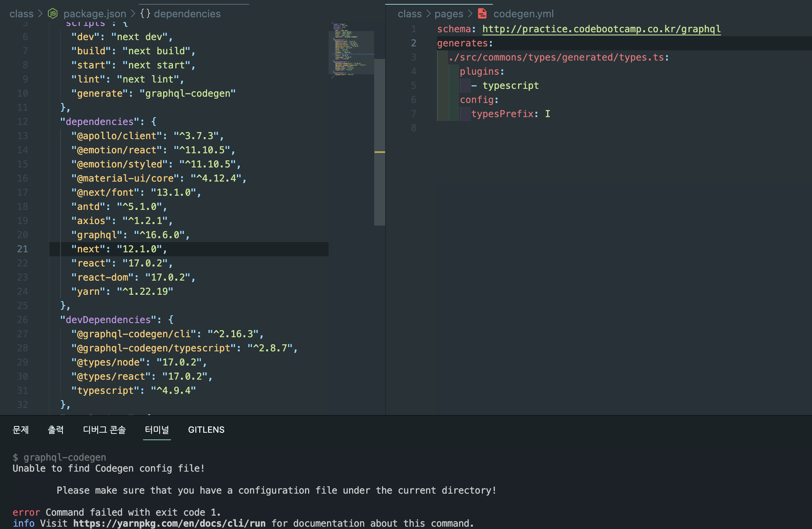Click the 'config:' key in codegen.yml
This screenshot has height=529, width=812.
tap(479, 100)
